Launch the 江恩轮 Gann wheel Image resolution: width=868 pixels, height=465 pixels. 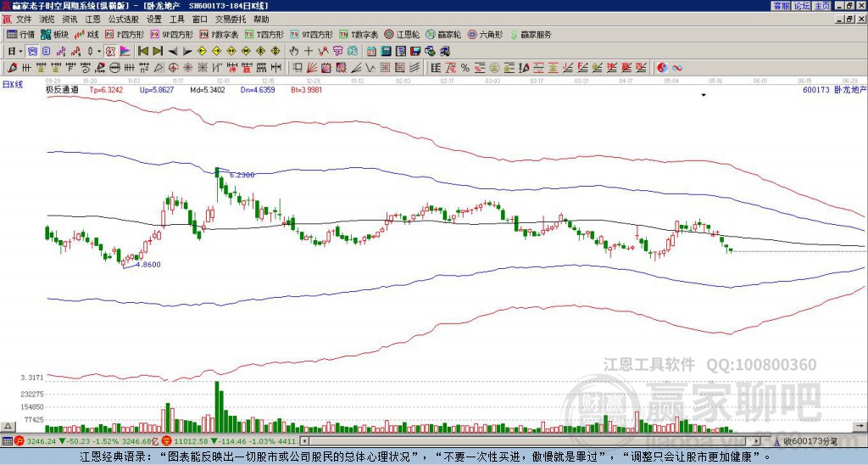pos(403,34)
